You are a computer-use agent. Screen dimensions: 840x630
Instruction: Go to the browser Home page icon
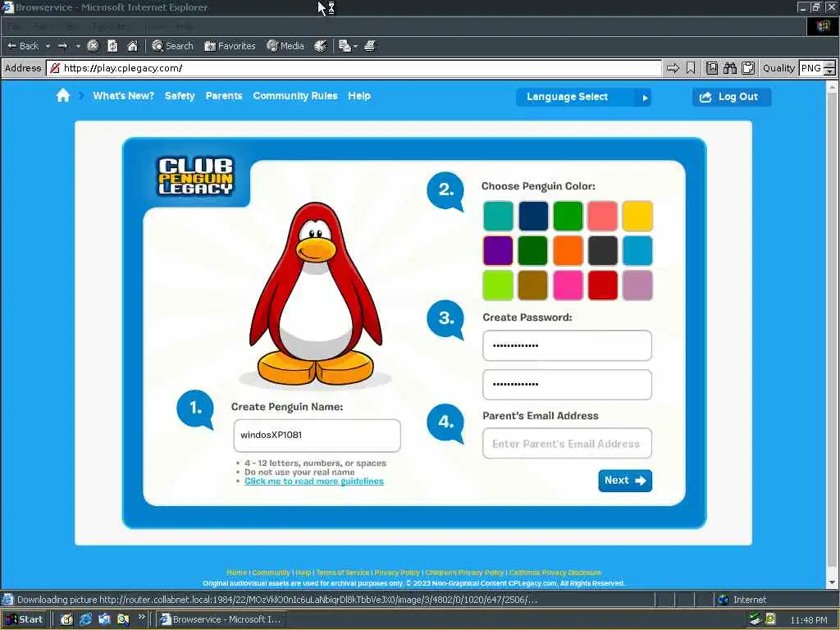(x=132, y=46)
